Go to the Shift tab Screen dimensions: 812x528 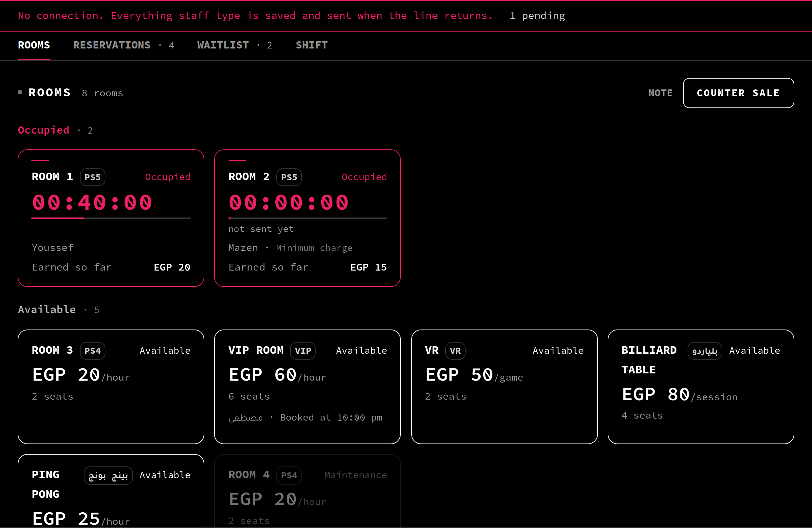point(311,45)
